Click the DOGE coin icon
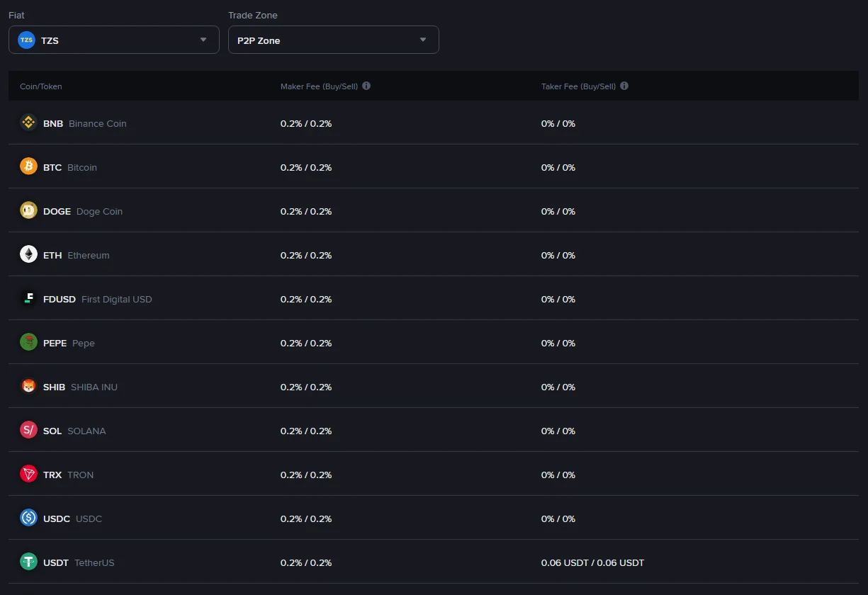868x595 pixels. [28, 210]
